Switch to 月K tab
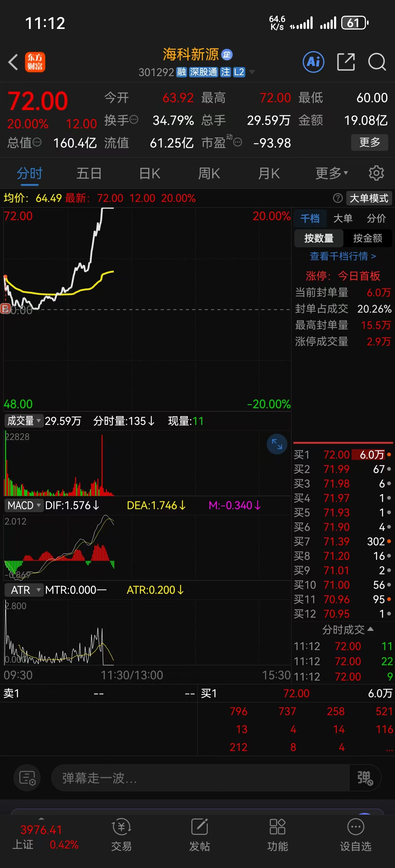The width and height of the screenshot is (395, 868). [269, 173]
